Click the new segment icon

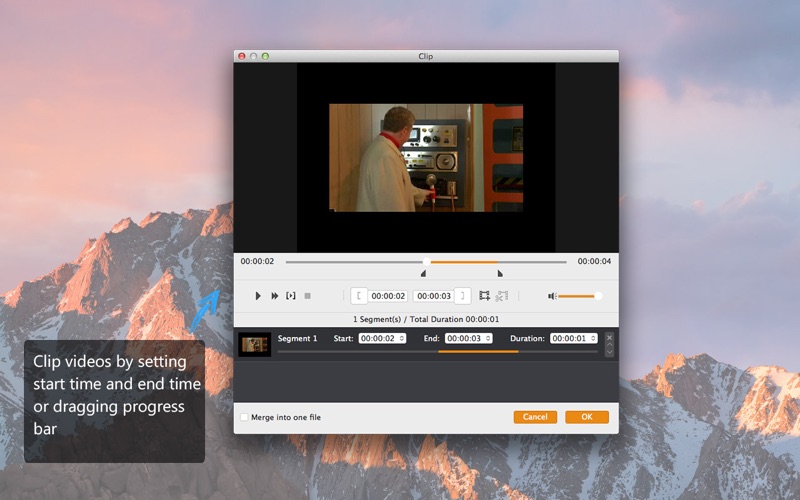484,296
